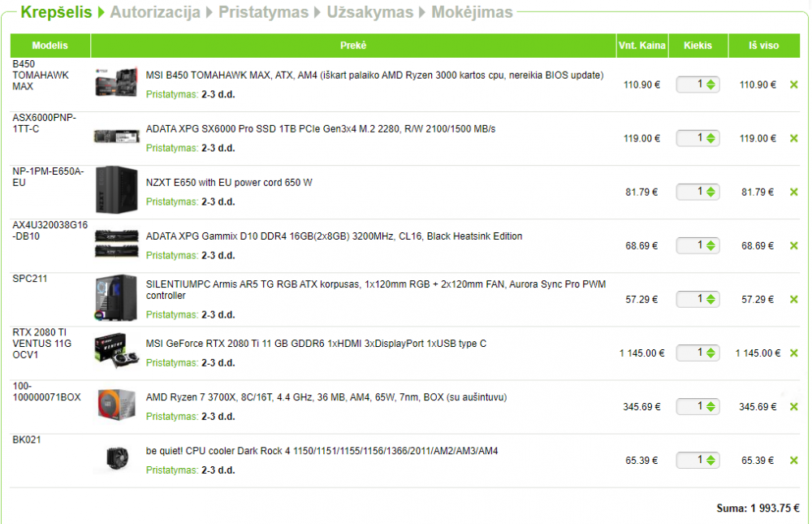Select unit price 1 145.00 € for RTX 2080 Ti
The width and height of the screenshot is (812, 524).
[x=641, y=353]
